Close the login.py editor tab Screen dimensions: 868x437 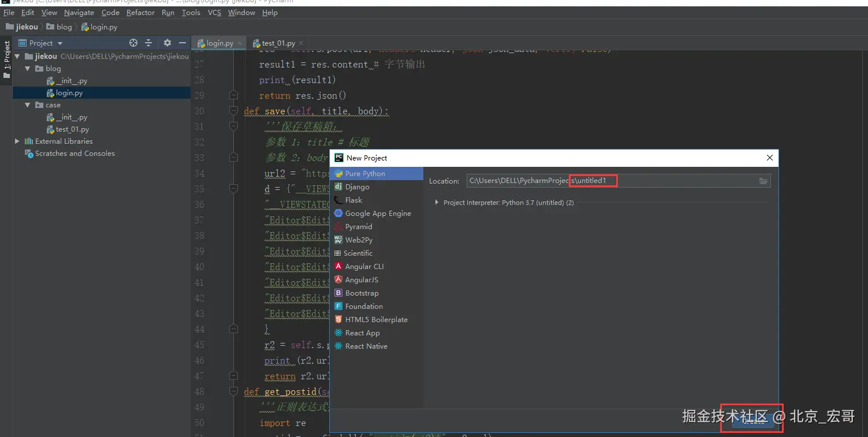pos(240,43)
